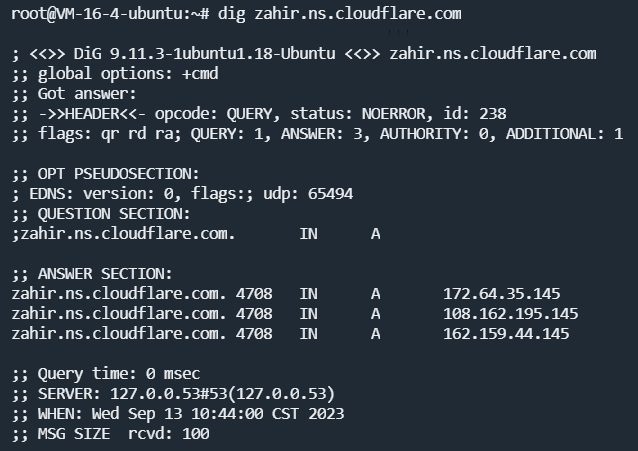Click the IP address 108.162.195.145
638x451 pixels.
[510, 314]
